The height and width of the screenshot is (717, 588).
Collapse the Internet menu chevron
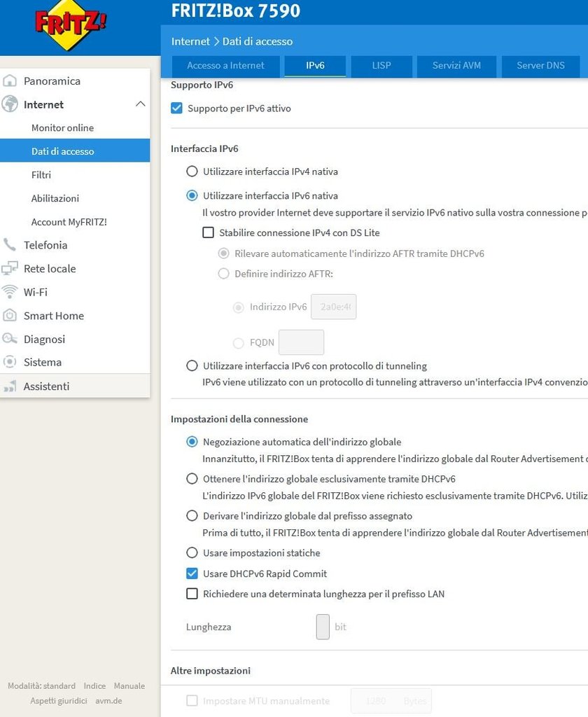(x=141, y=104)
